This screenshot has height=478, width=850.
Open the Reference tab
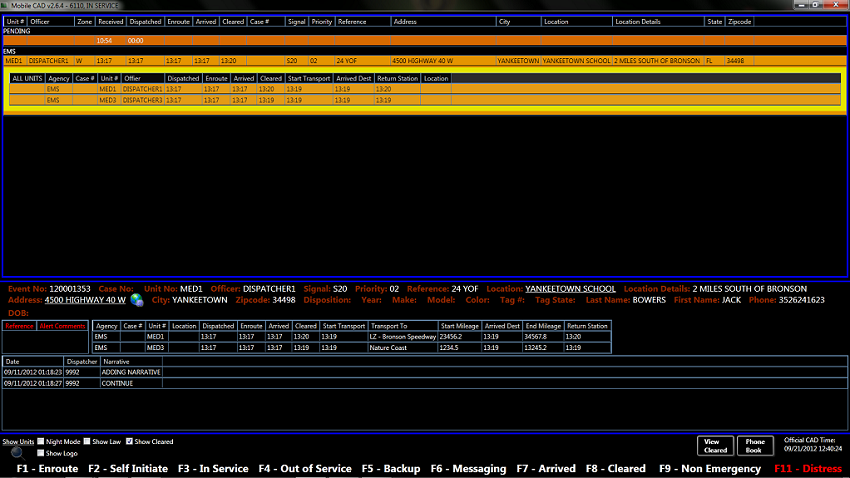(x=19, y=326)
